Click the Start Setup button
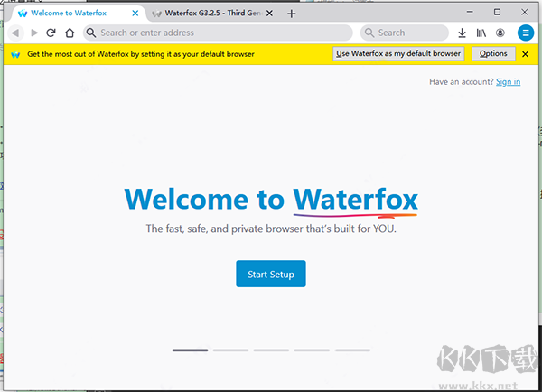 tap(271, 274)
